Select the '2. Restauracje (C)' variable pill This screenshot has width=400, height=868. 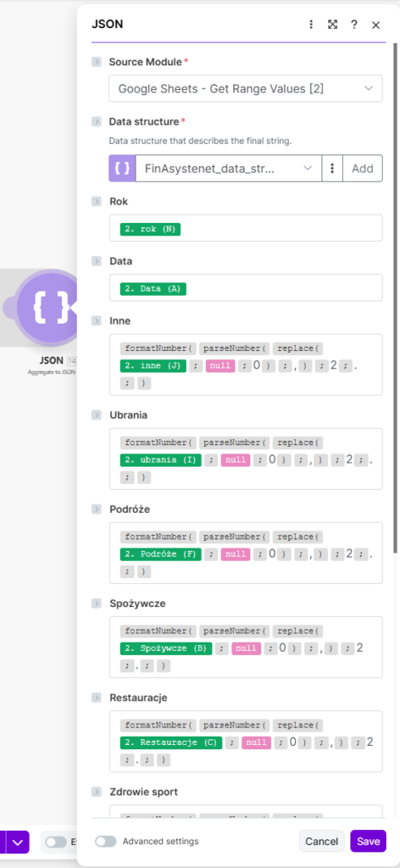tap(171, 743)
